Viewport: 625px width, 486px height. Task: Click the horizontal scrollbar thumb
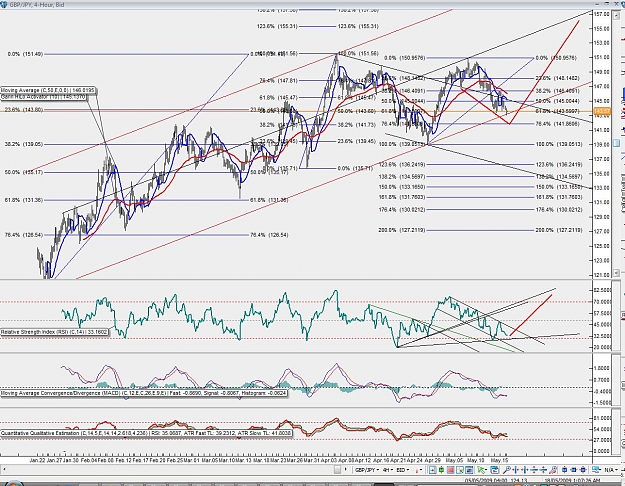[x=337, y=470]
